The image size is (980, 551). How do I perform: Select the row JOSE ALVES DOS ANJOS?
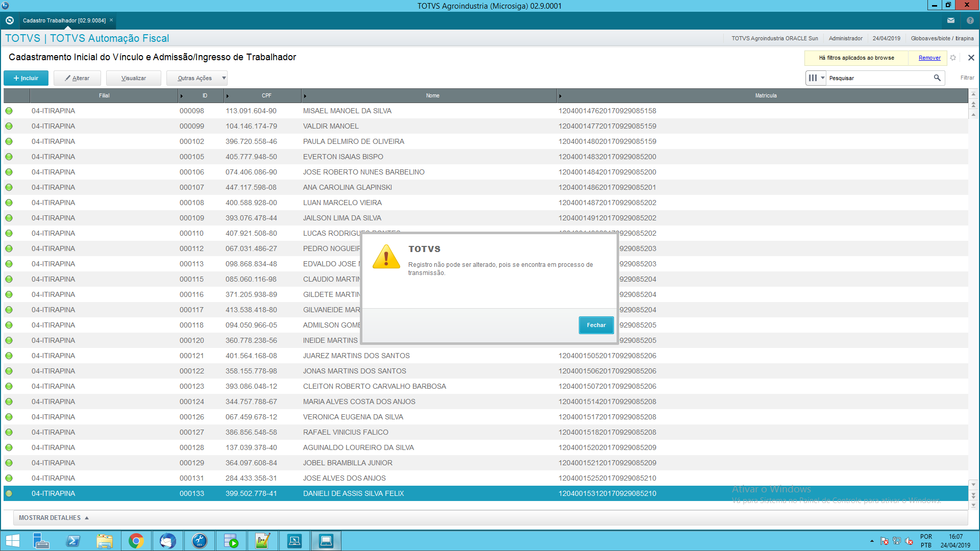486,478
